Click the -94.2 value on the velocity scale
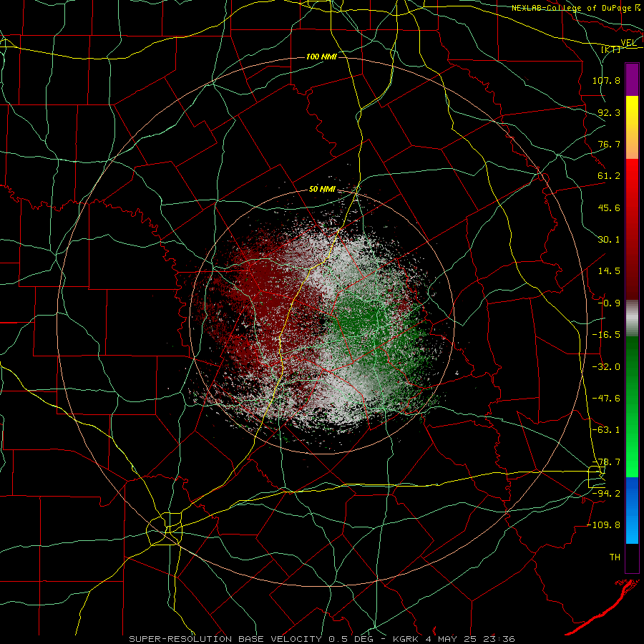 pos(606,493)
